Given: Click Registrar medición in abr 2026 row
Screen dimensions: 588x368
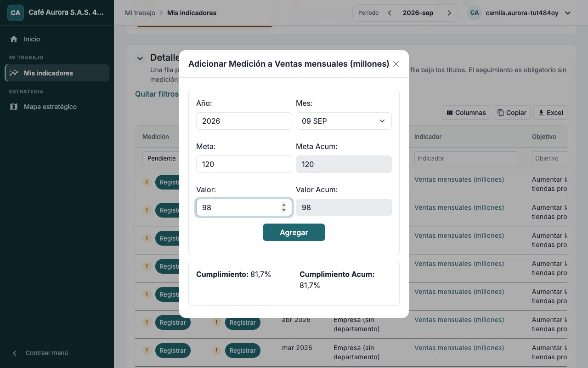Looking at the screenshot, I should [173, 322].
